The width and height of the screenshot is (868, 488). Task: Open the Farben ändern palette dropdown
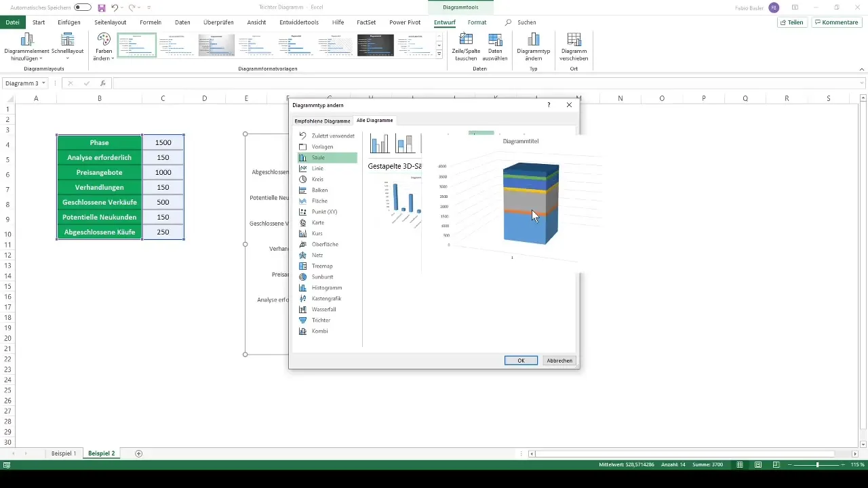(103, 47)
